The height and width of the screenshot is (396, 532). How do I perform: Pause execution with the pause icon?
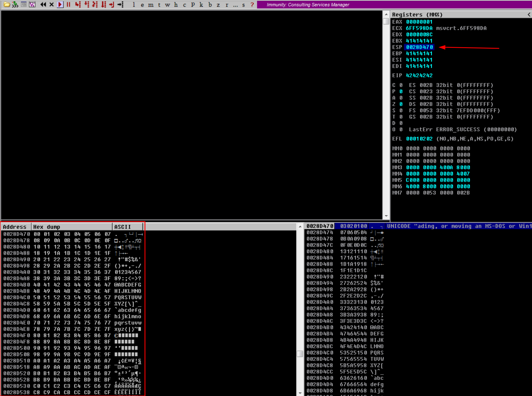point(68,4)
